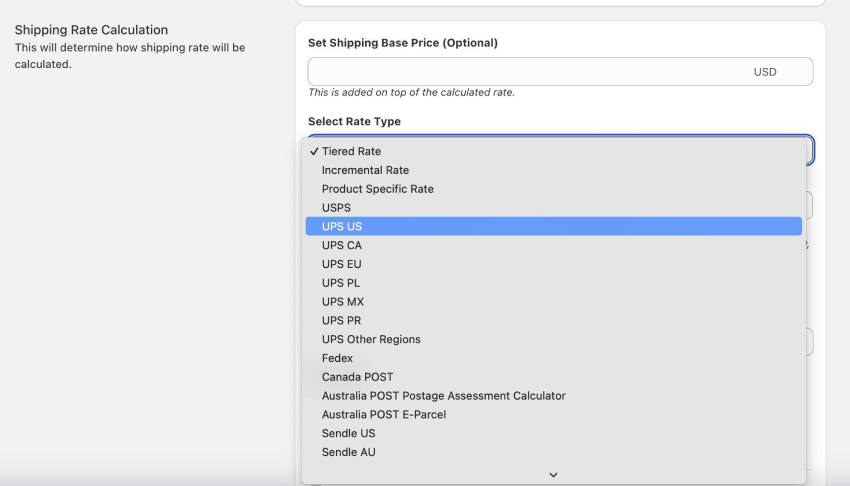850x486 pixels.
Task: Select Australia POST Postage Assessment Calculator
Action: (553, 396)
